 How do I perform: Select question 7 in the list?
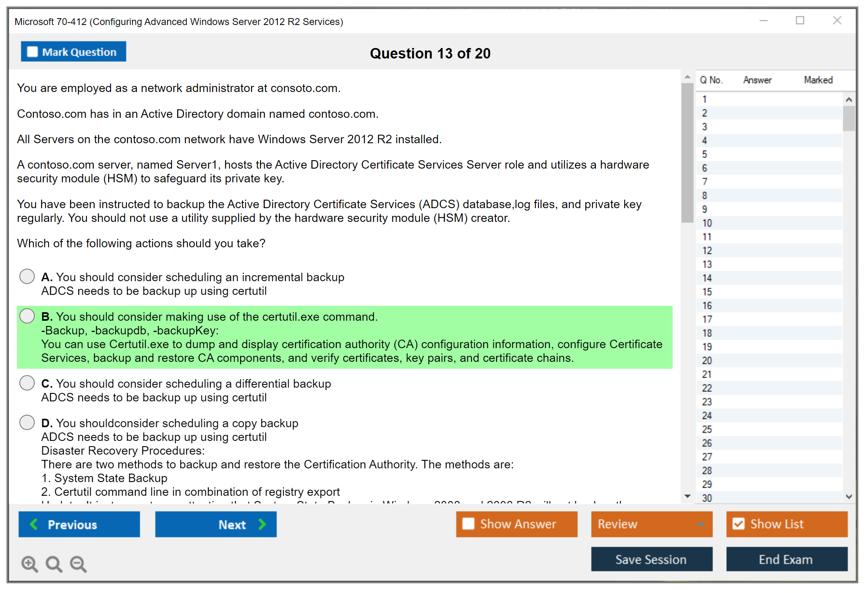[x=704, y=182]
